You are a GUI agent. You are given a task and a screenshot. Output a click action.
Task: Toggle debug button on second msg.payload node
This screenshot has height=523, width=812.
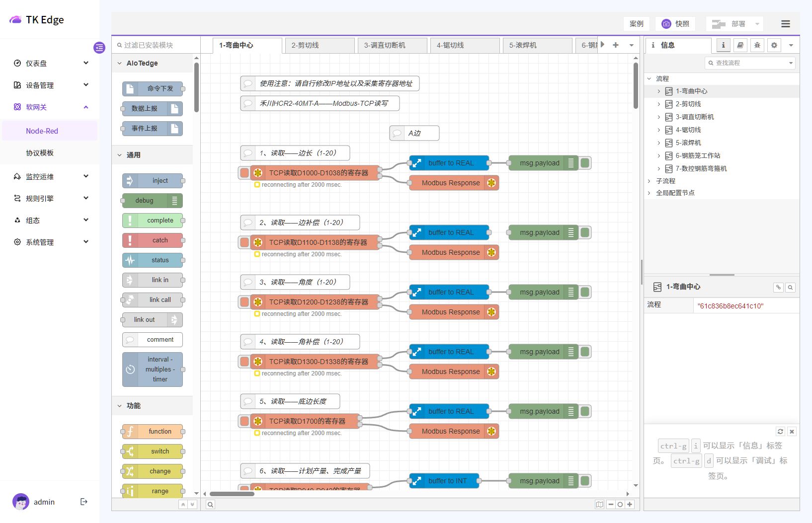[585, 232]
